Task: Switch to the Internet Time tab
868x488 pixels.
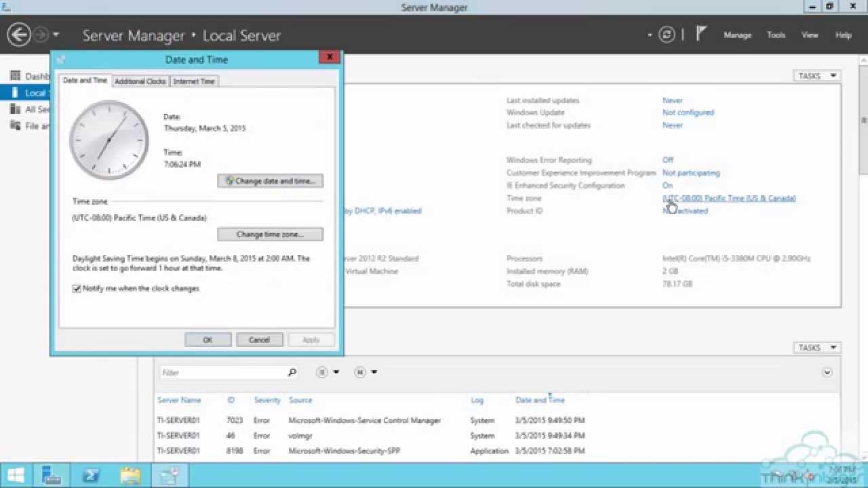Action: [x=194, y=81]
